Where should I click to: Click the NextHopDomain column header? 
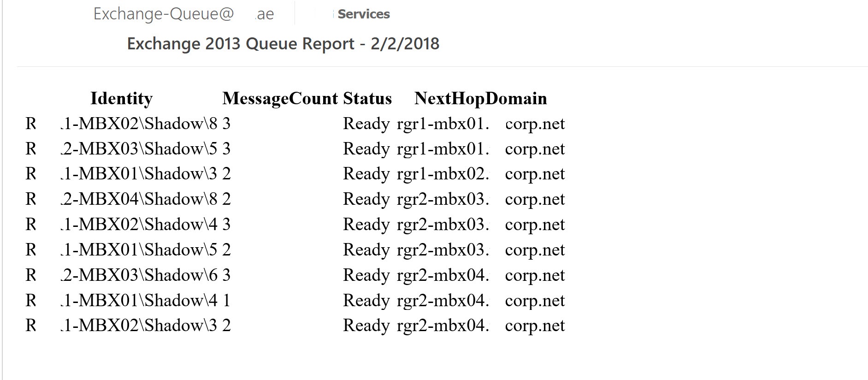click(481, 98)
